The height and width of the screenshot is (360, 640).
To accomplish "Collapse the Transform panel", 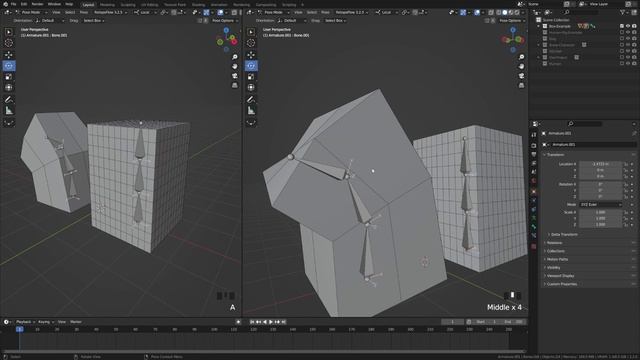I will (555, 155).
